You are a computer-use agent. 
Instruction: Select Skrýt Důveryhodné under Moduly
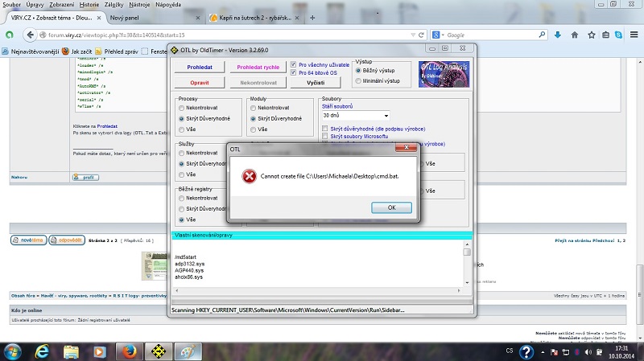[x=253, y=118]
